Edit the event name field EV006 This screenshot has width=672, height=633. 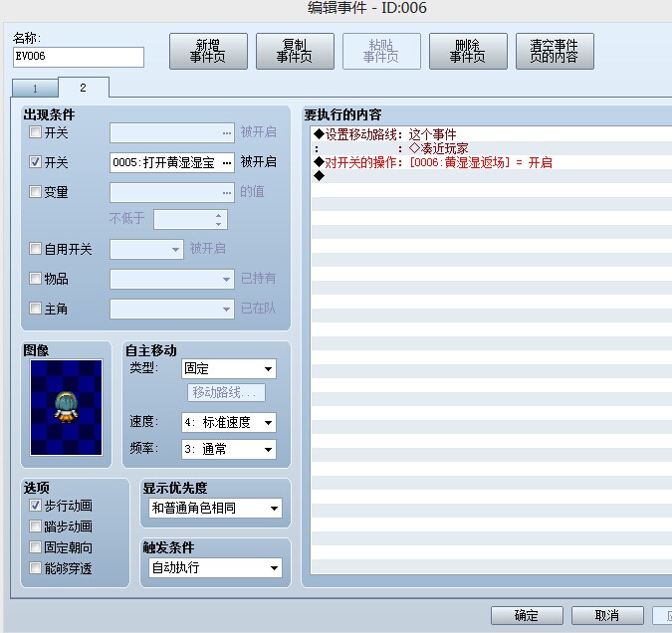79,57
